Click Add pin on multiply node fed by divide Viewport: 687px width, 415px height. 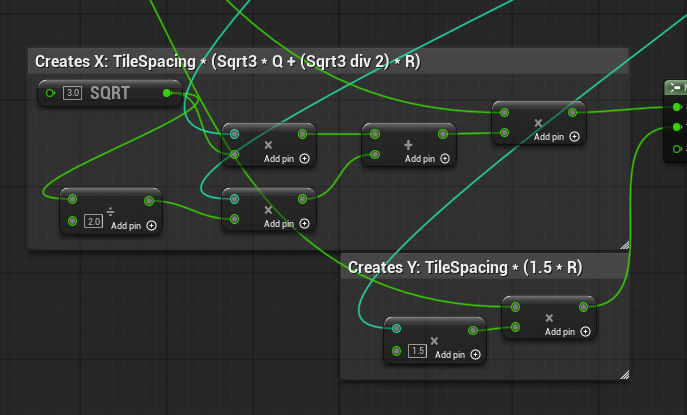point(287,223)
